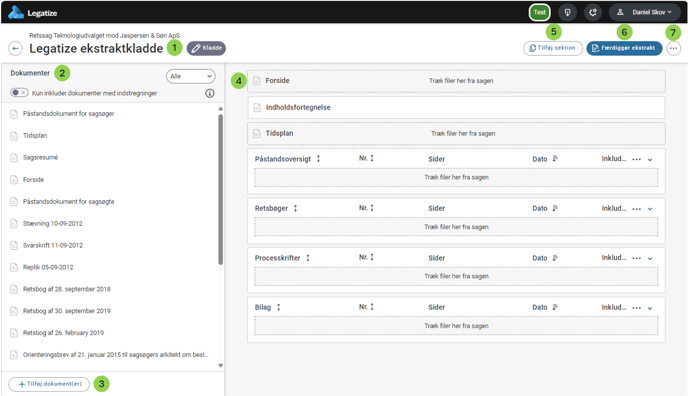Screen dimensions: 688x396
Task: Click the Inklud... column header in Påstandsoversigt
Action: 613,159
